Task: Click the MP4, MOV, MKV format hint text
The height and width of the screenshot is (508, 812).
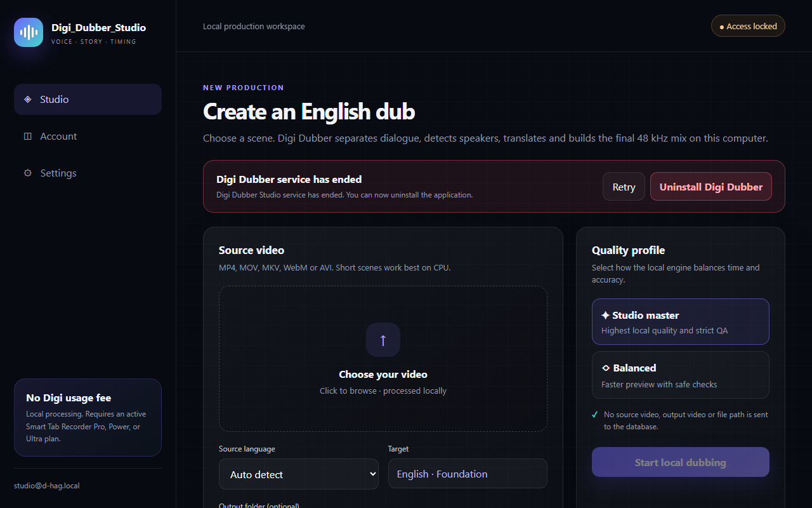Action: click(x=335, y=268)
